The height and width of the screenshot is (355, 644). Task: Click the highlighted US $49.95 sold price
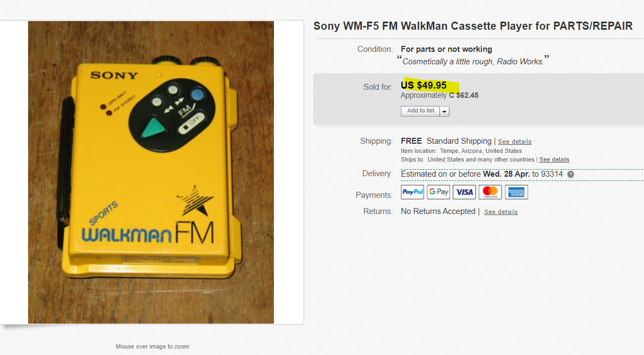(x=424, y=85)
